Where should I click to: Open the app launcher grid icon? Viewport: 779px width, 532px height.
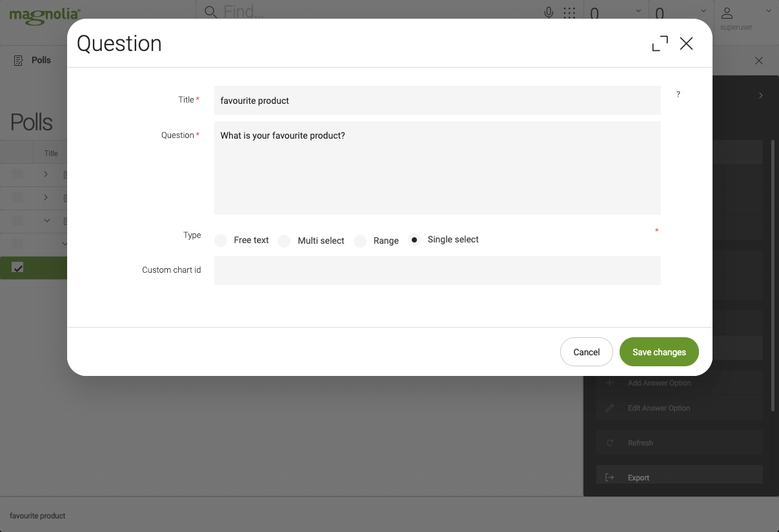coord(569,12)
